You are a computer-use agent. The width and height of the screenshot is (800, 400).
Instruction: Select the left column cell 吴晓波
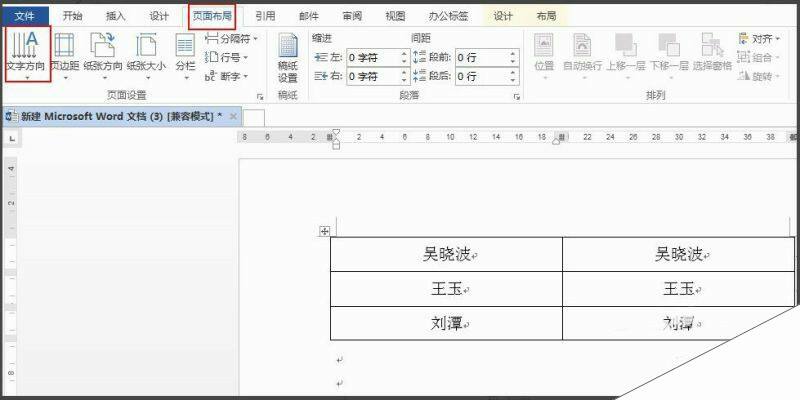(x=446, y=254)
